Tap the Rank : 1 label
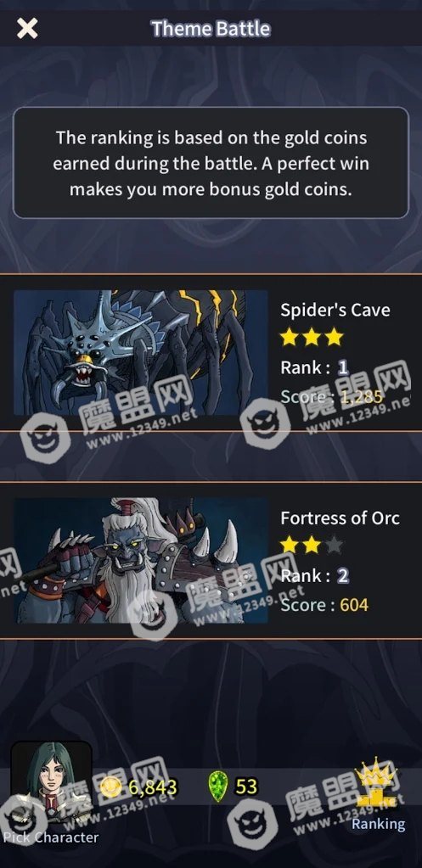422x868 pixels. pos(314,367)
